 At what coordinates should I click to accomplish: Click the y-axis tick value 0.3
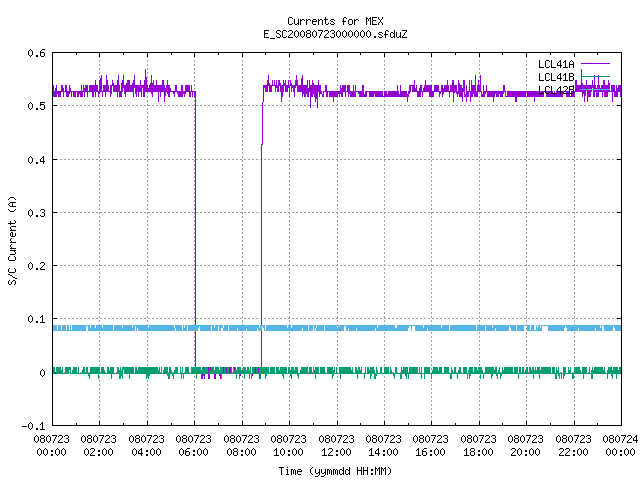coord(36,213)
